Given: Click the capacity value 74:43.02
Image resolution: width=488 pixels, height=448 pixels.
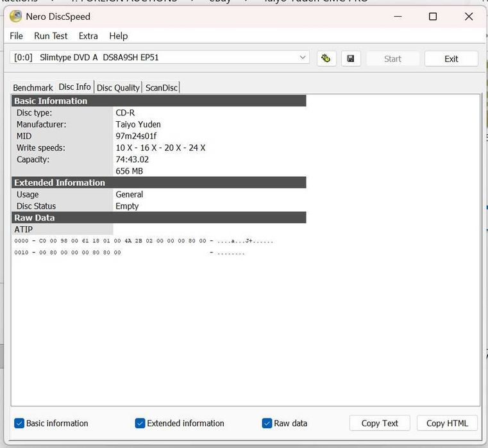Looking at the screenshot, I should [132, 160].
